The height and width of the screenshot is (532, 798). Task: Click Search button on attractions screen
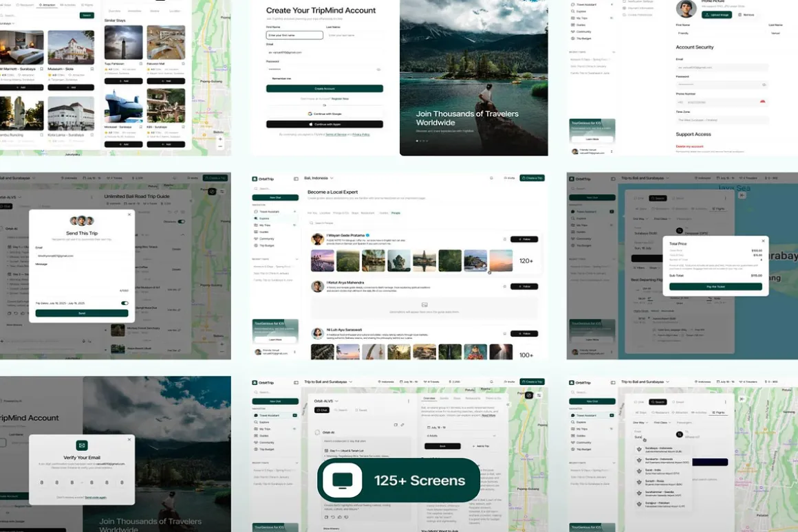pyautogui.click(x=87, y=15)
